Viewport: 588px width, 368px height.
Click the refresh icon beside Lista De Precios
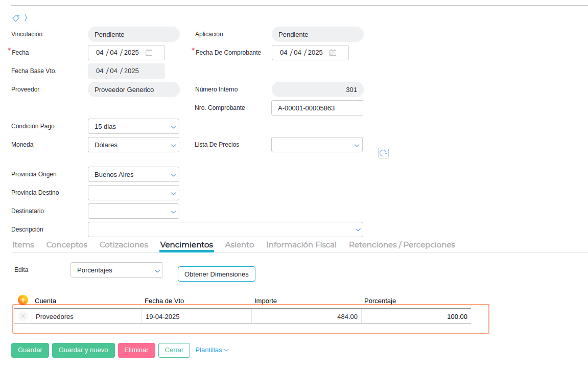pyautogui.click(x=383, y=153)
